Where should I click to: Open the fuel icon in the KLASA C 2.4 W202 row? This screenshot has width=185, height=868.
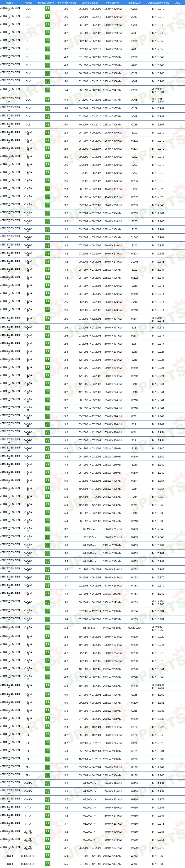tap(47, 141)
